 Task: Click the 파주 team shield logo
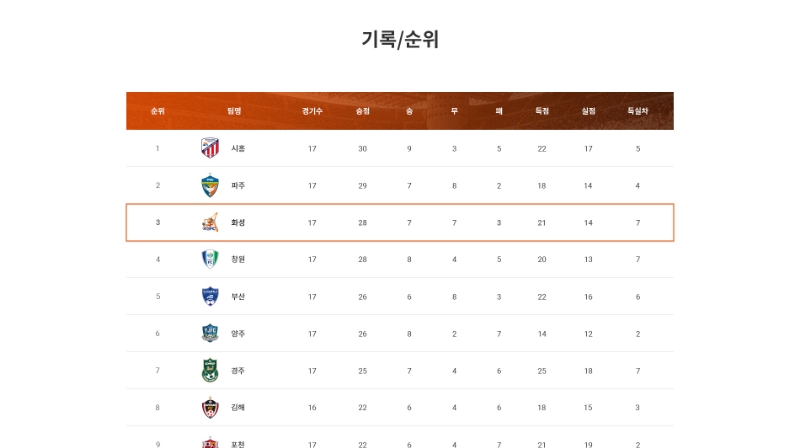[210, 185]
